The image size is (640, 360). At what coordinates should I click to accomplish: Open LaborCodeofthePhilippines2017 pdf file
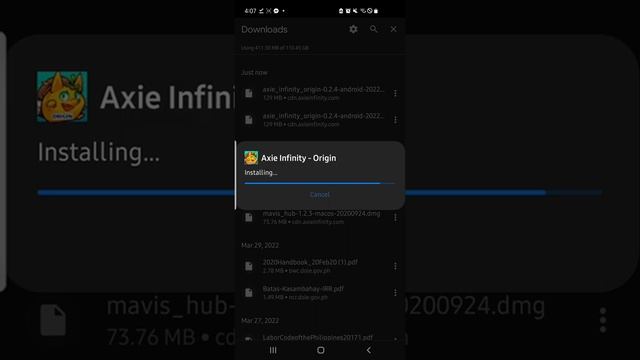coord(320,338)
